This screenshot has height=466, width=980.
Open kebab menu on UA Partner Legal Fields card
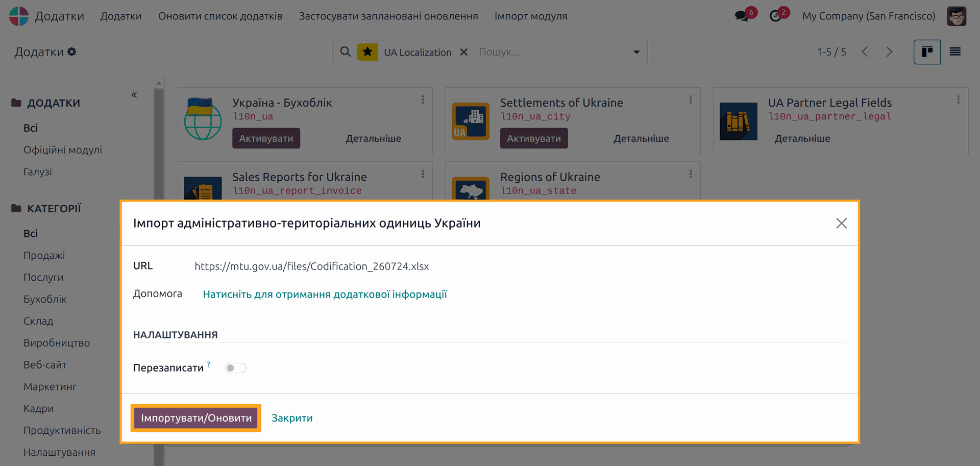[958, 100]
